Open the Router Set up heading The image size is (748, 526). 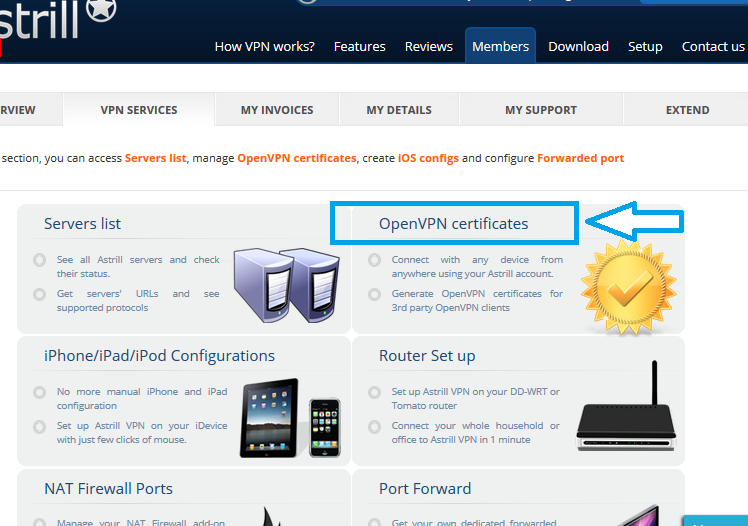[427, 356]
